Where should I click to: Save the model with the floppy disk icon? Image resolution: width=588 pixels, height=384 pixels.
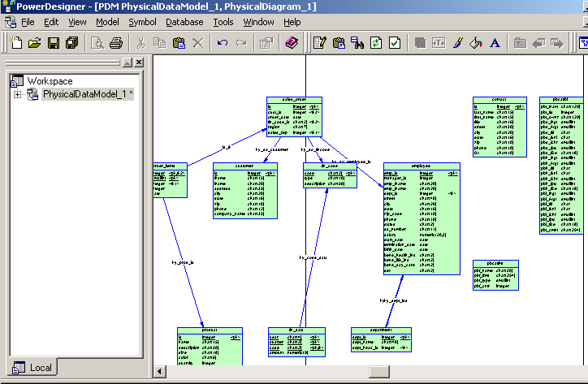53,42
